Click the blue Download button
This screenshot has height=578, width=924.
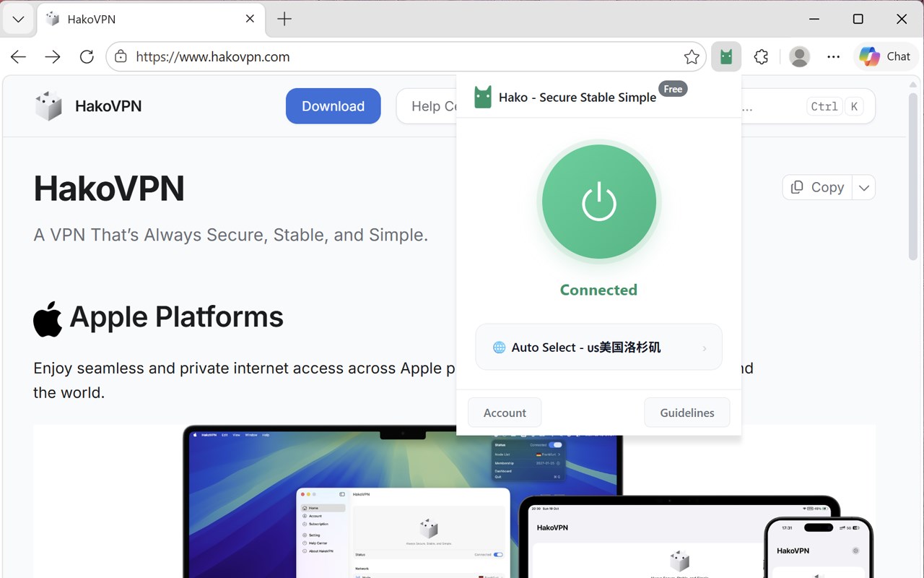(333, 106)
